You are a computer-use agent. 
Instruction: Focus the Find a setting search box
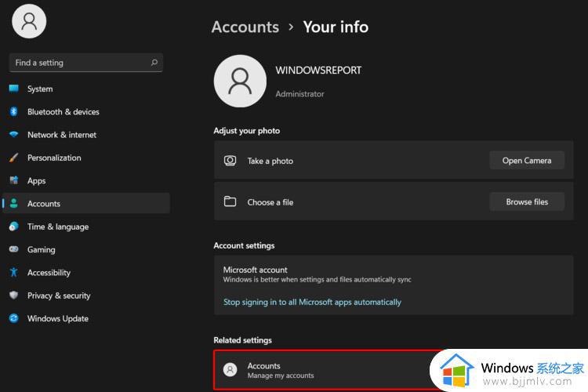point(86,63)
